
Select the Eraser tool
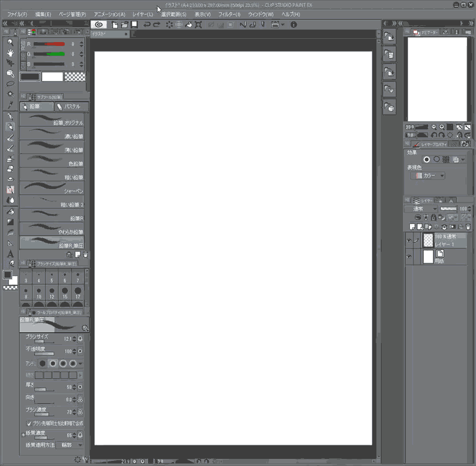coord(10,168)
